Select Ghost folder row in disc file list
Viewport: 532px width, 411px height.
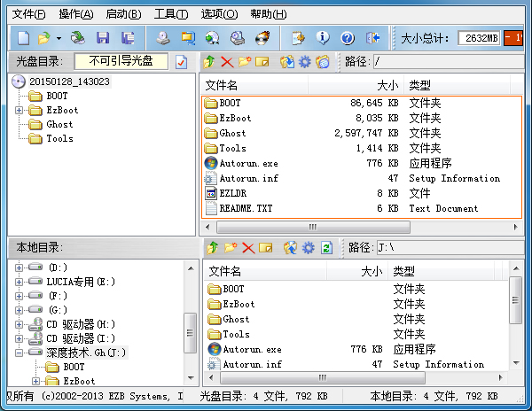click(362, 133)
